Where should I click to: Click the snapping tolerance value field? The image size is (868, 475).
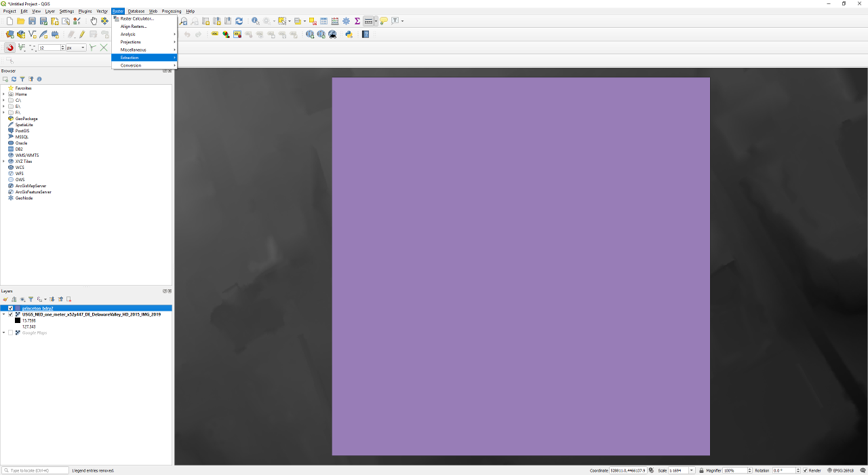[49, 47]
